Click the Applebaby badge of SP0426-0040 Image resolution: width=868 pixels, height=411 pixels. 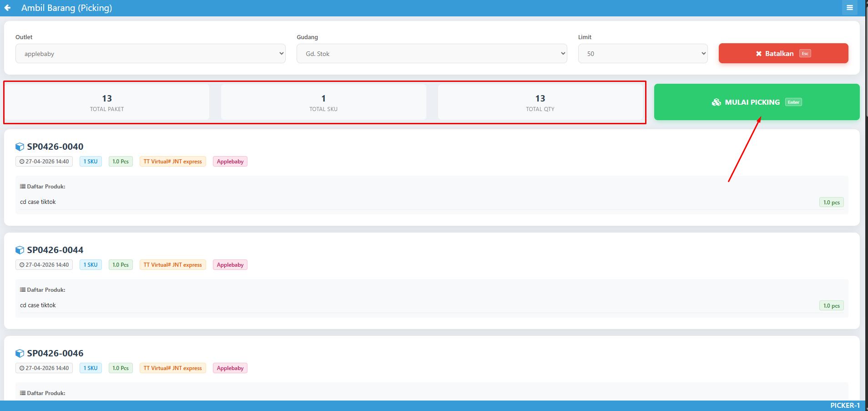pyautogui.click(x=230, y=162)
